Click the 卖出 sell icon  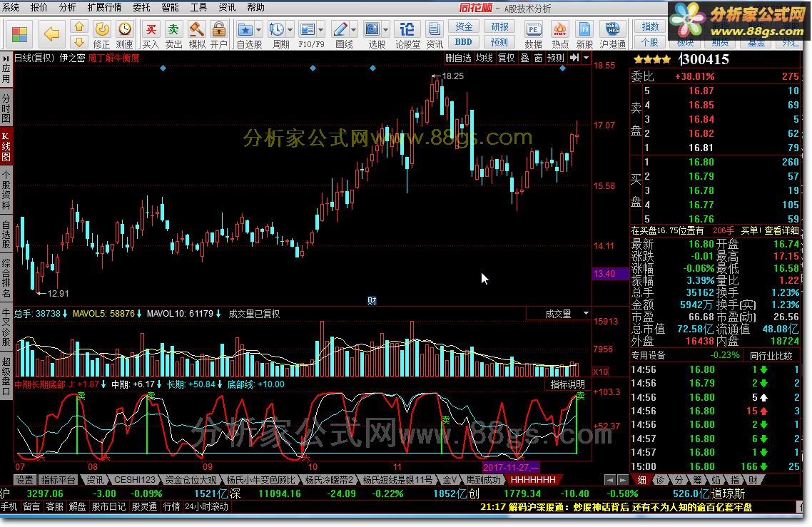click(x=173, y=29)
